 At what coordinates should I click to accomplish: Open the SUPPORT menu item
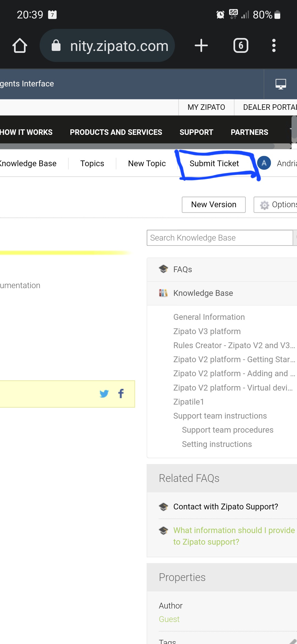pyautogui.click(x=196, y=132)
